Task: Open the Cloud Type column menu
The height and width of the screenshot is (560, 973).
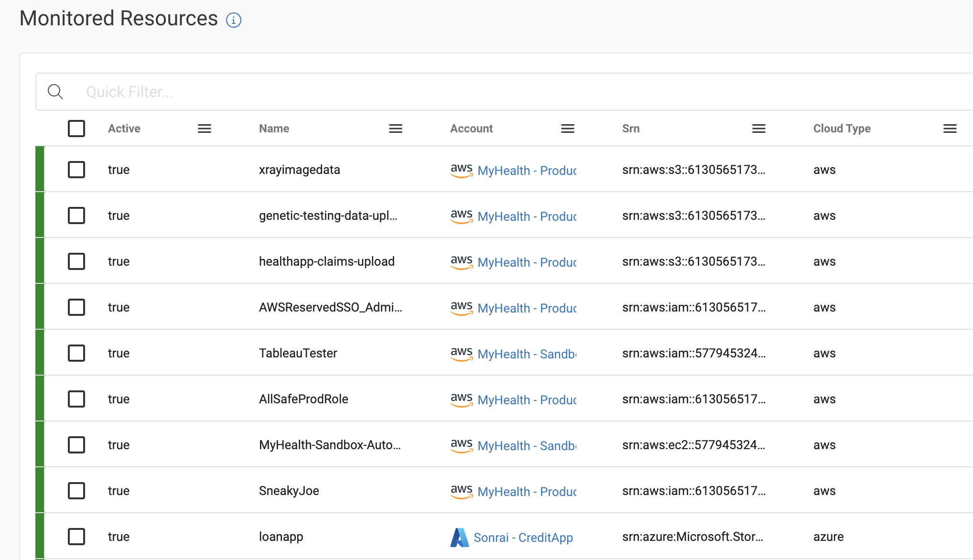Action: (950, 129)
